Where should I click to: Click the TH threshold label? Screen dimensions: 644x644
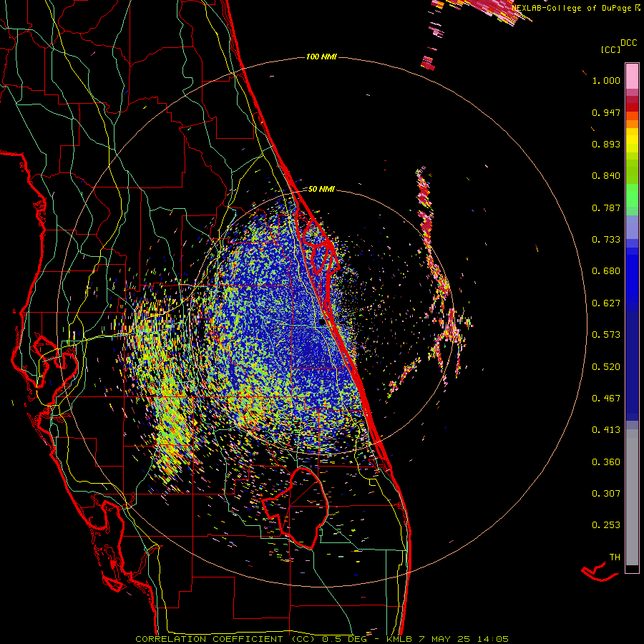point(615,557)
